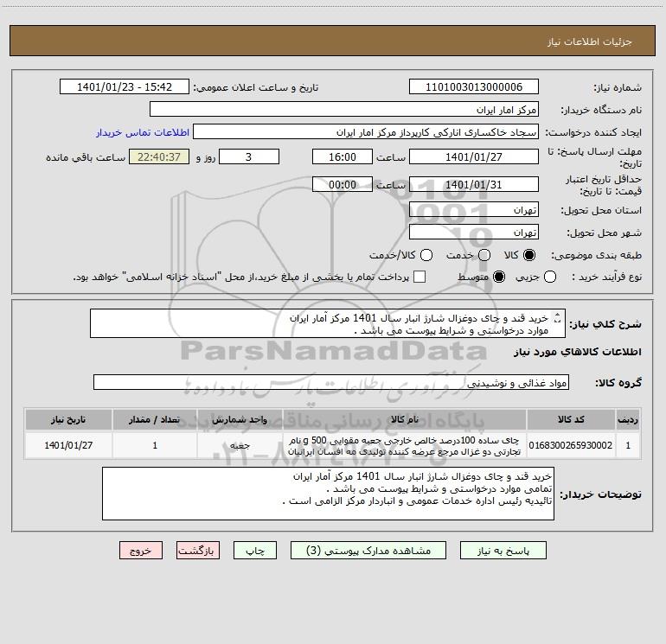Click the تاریخ نیاز column header
This screenshot has height=644, width=666.
pos(68,419)
